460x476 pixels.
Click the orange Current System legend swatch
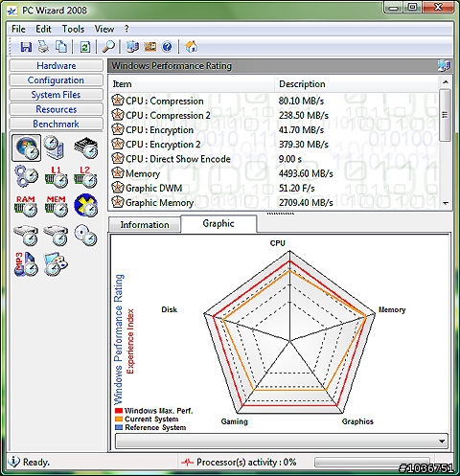click(x=119, y=419)
